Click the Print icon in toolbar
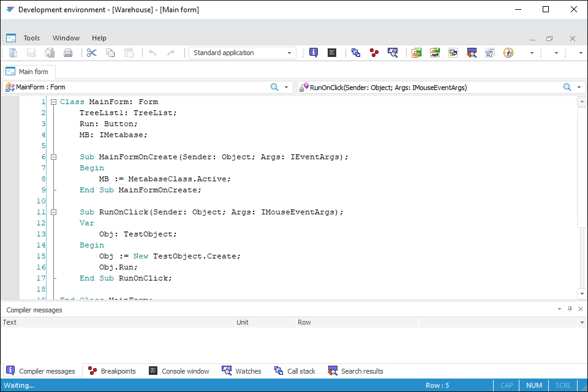This screenshot has height=392, width=588. coord(68,53)
